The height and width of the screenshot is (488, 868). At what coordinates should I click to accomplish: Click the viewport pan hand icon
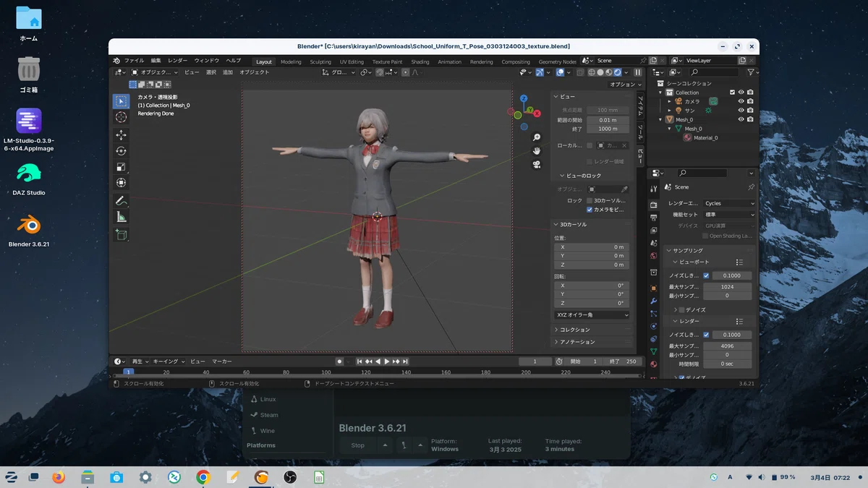[x=537, y=150]
